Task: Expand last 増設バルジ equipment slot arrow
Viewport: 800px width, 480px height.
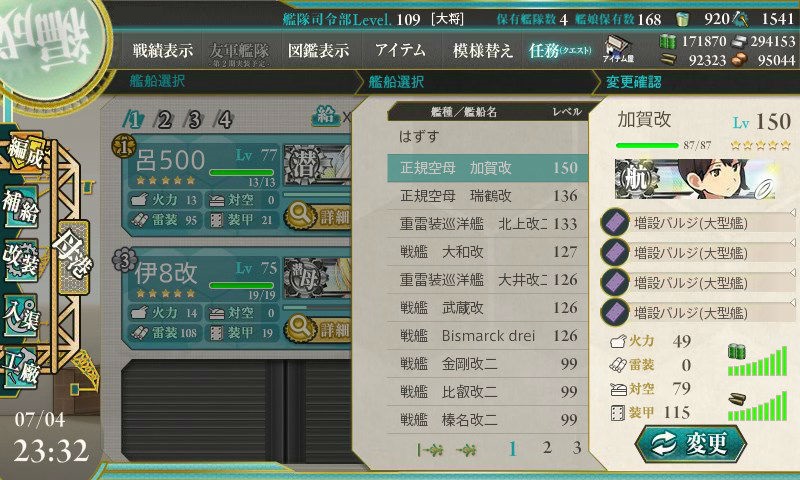Action: tap(792, 302)
